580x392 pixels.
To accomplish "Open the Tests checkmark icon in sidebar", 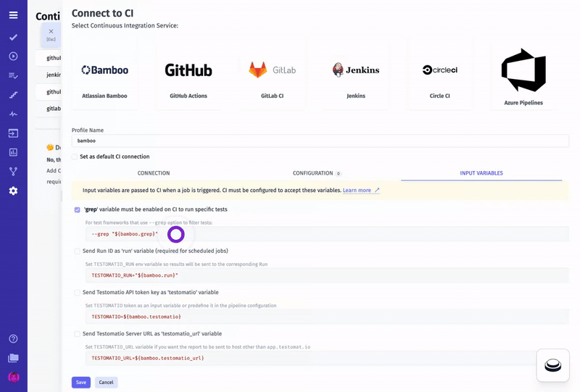I will click(13, 38).
